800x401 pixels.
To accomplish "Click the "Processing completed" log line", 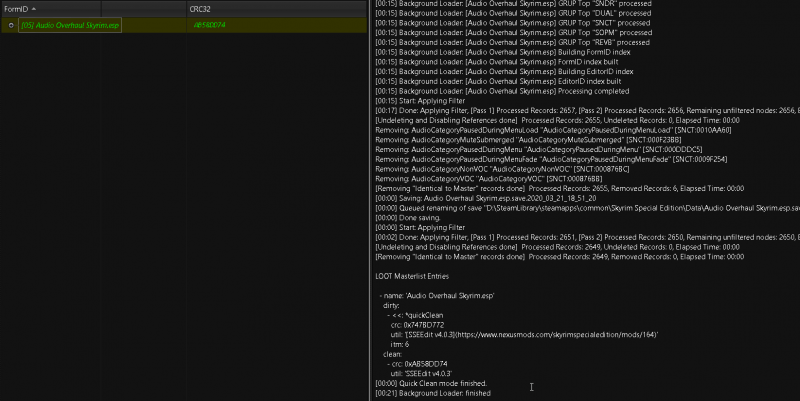I will [502, 91].
